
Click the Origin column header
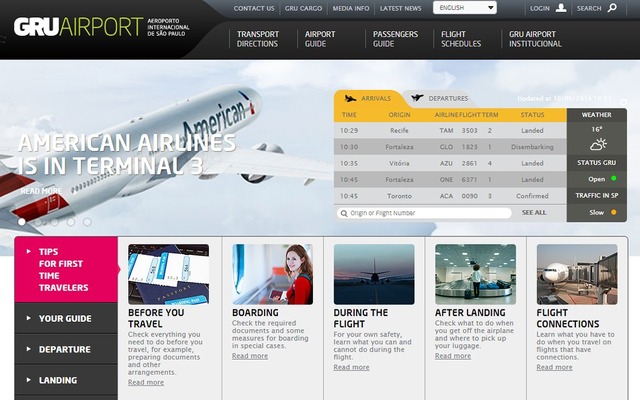click(399, 115)
